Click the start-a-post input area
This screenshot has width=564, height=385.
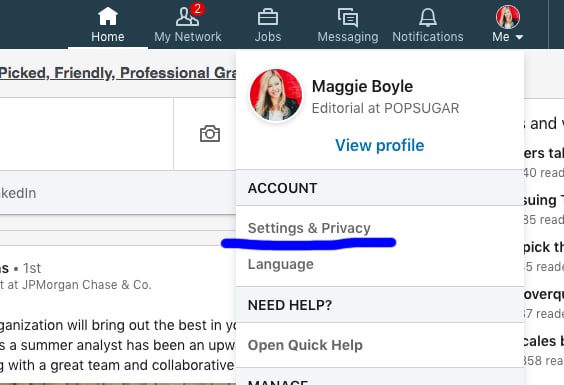point(86,134)
